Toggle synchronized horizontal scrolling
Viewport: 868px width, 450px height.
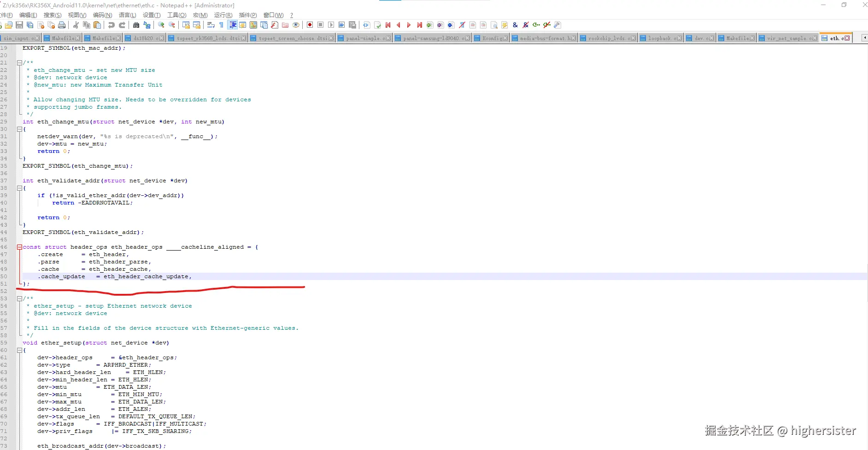[197, 25]
